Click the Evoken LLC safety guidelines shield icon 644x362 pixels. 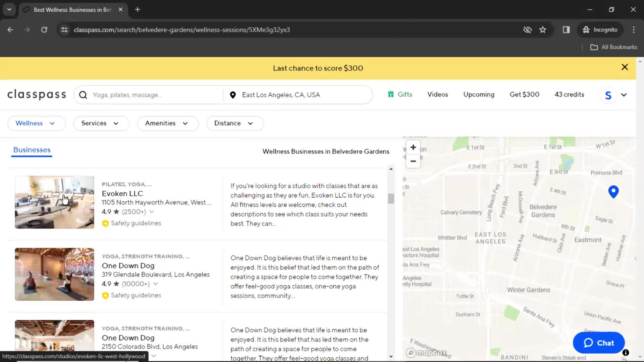[x=105, y=223]
